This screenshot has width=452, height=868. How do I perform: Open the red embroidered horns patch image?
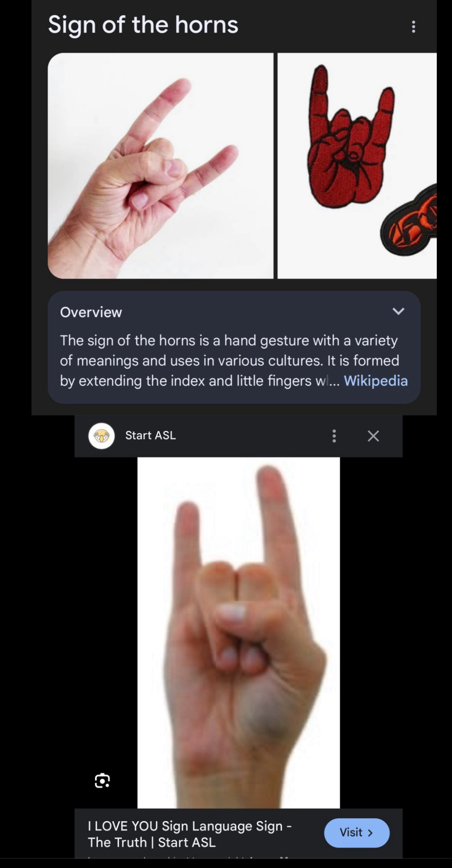(357, 165)
